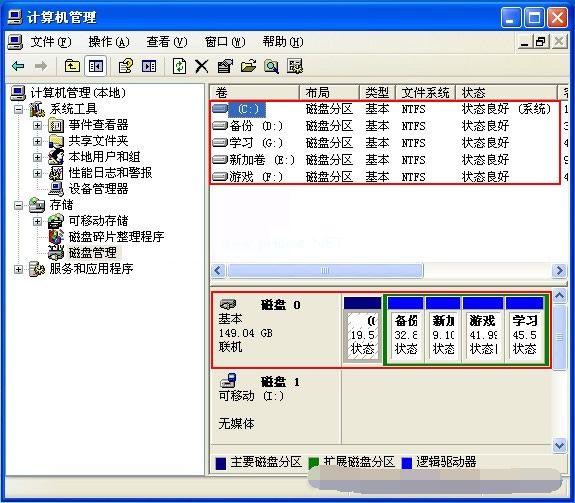The image size is (575, 503).
Task: Expand the 可移动存储 tree node
Action: pos(37,221)
